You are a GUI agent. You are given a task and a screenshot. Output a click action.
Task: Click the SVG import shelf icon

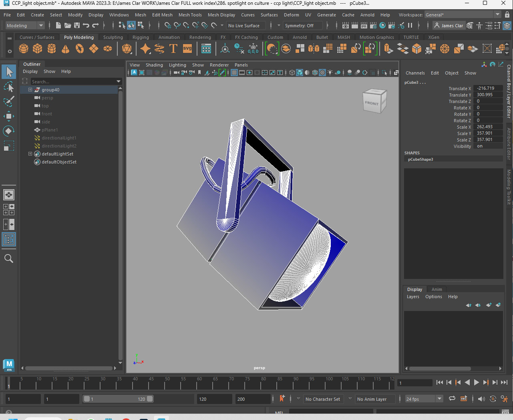pyautogui.click(x=187, y=49)
